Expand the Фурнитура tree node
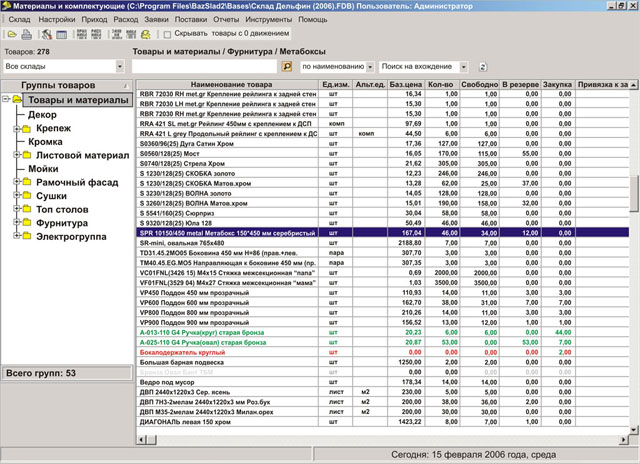Viewport: 640px width, 464px height. click(17, 222)
